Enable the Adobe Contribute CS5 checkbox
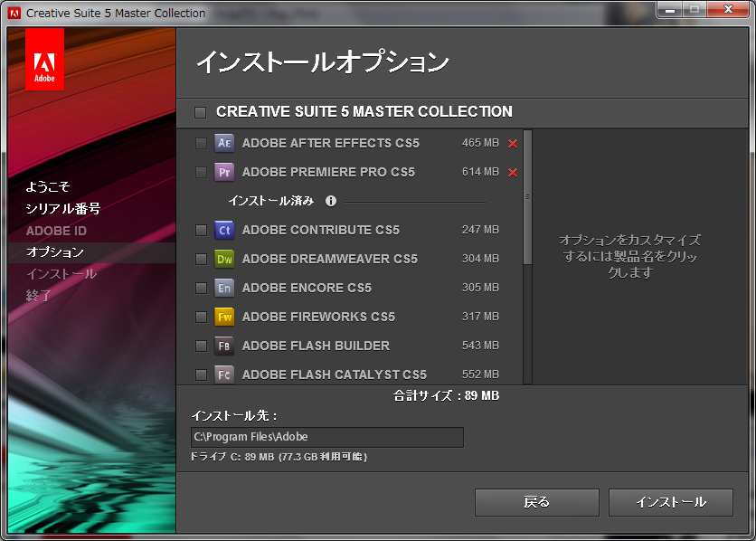The width and height of the screenshot is (756, 541). [x=201, y=230]
